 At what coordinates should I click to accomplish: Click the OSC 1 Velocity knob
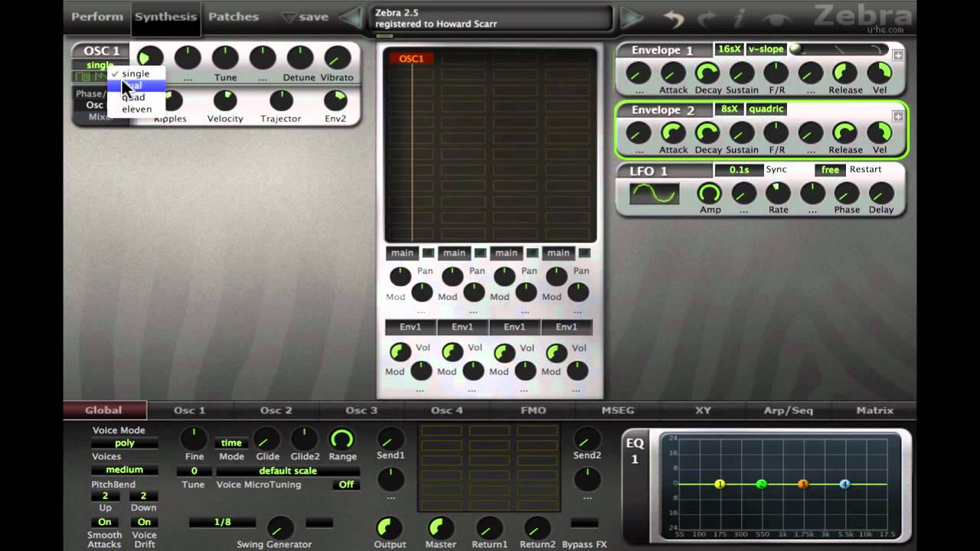225,100
